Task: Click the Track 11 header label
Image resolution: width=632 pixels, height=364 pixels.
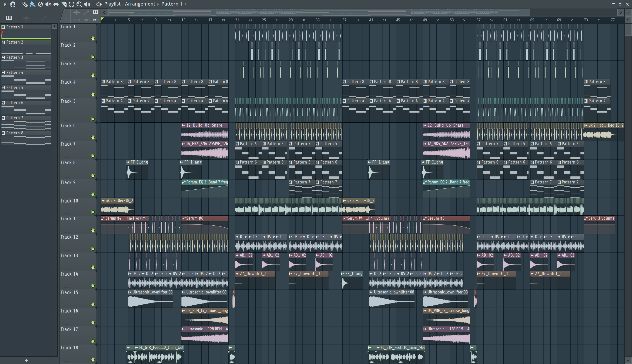Action: 69,219
